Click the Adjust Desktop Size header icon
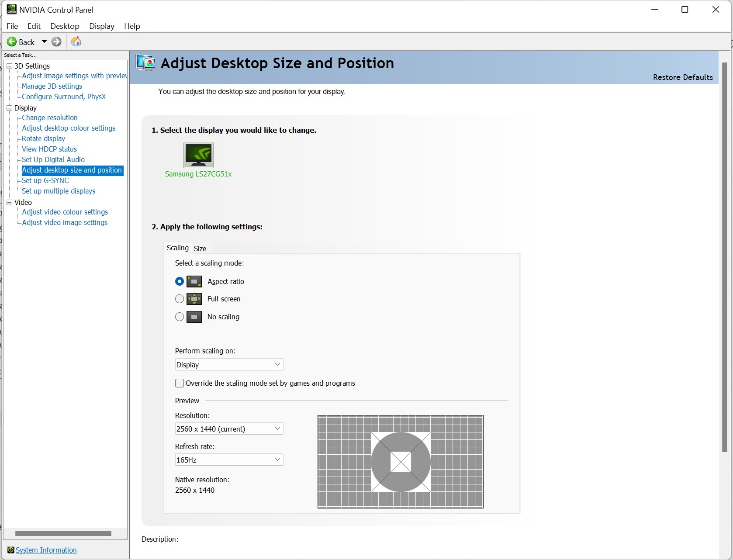This screenshot has height=560, width=733. [x=145, y=63]
